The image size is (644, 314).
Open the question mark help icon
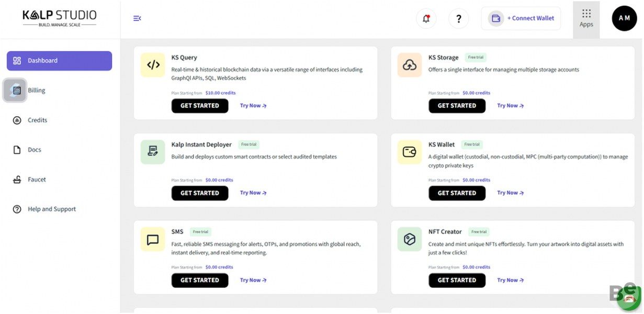click(x=458, y=19)
